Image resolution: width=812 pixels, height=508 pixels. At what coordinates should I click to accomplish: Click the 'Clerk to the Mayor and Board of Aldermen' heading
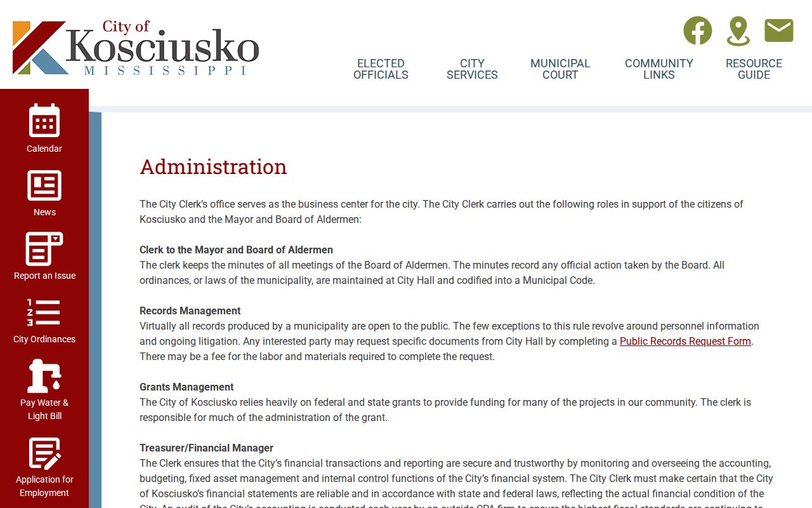236,250
